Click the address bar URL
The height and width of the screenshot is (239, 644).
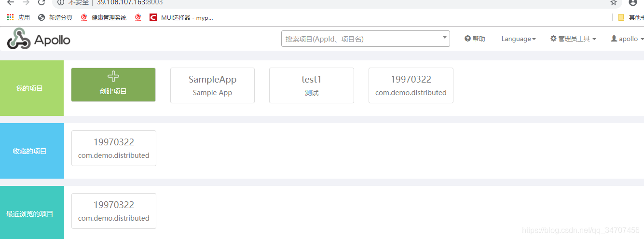pos(130,2)
